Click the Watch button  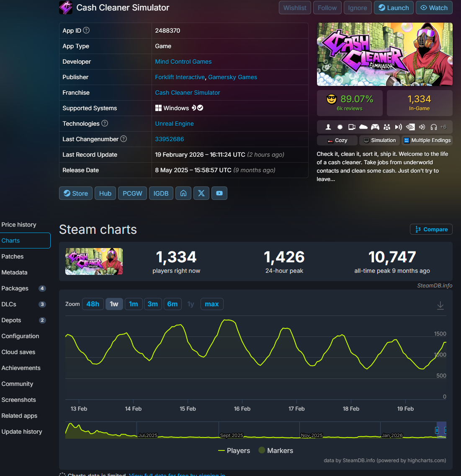point(434,8)
